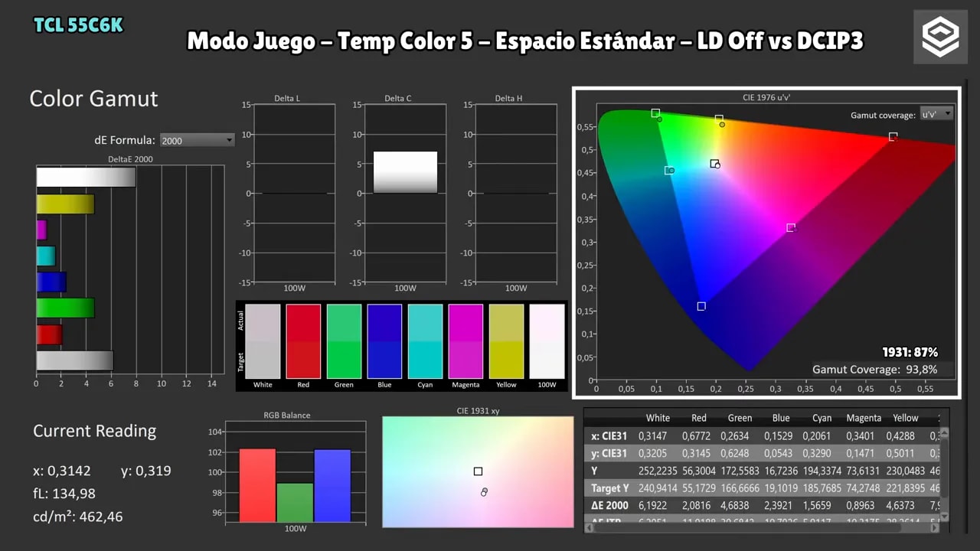The image size is (980, 551).
Task: Click the cyan bar in the DeltaE 2000 chart
Action: 46,256
